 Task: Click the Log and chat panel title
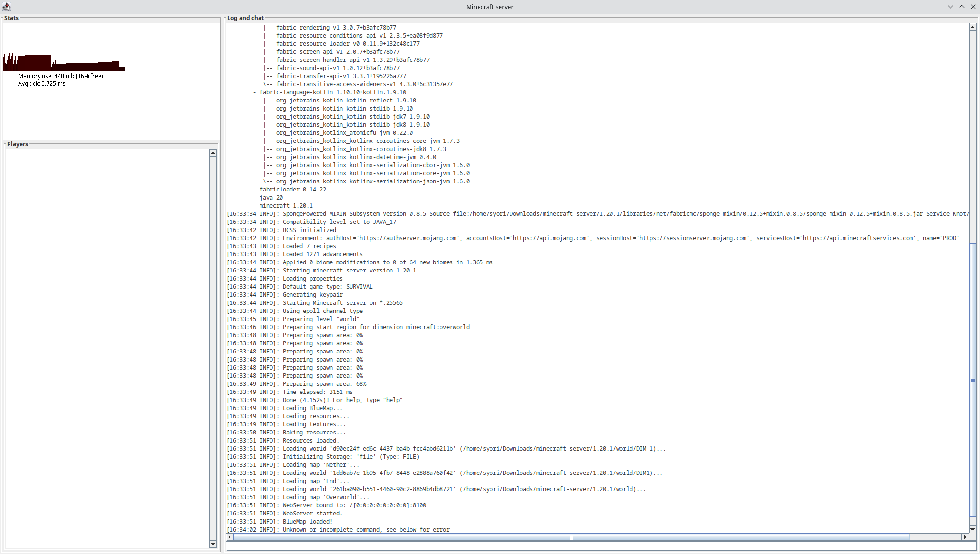(245, 18)
